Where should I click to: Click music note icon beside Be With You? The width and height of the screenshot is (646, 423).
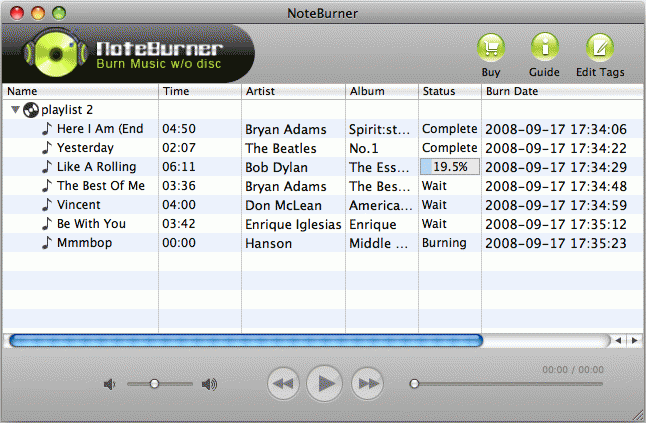click(x=47, y=224)
